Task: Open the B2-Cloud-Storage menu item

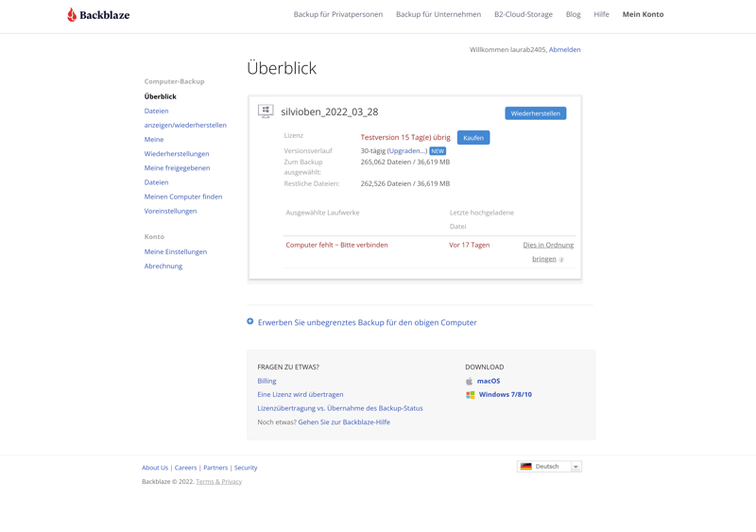Action: 523,14
